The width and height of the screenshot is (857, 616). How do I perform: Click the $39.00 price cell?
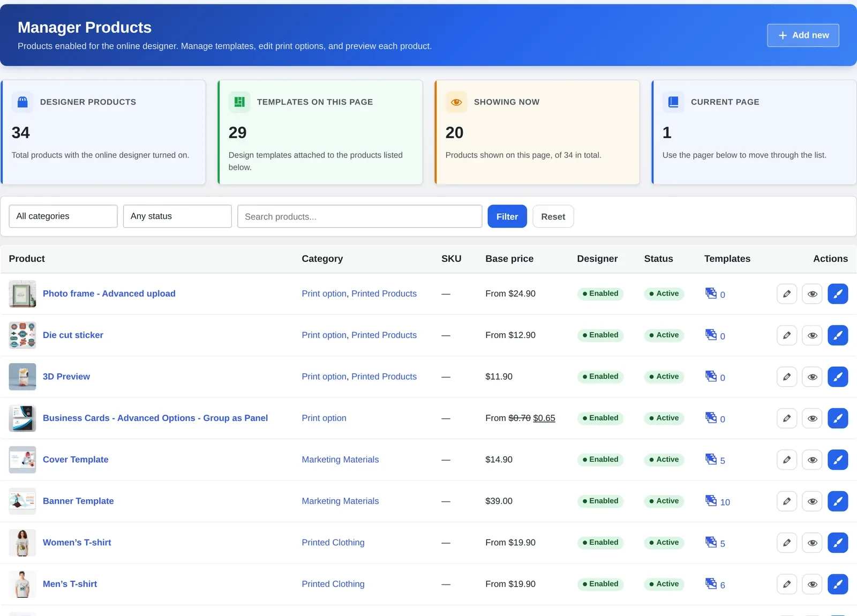click(499, 501)
